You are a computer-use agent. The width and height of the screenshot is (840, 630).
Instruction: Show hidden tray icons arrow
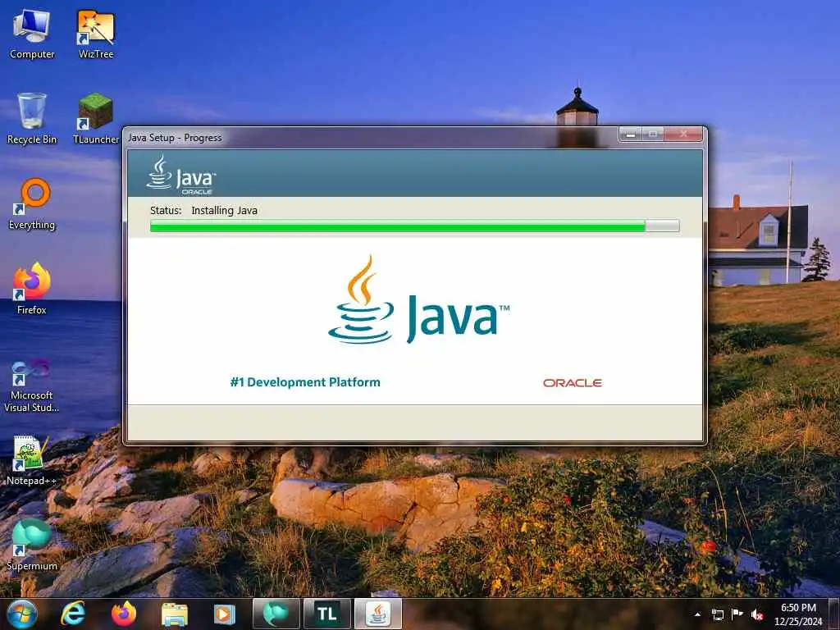[697, 614]
